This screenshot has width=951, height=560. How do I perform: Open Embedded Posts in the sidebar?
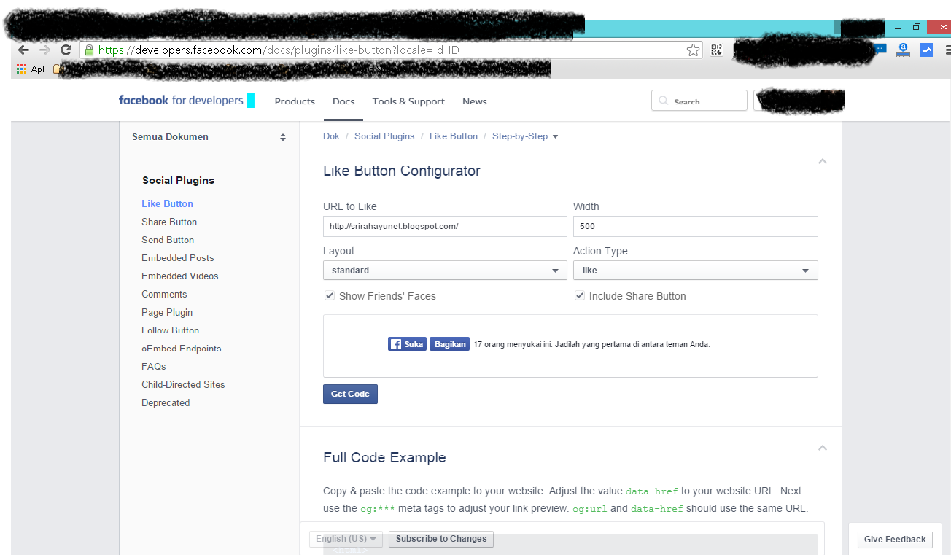tap(178, 258)
